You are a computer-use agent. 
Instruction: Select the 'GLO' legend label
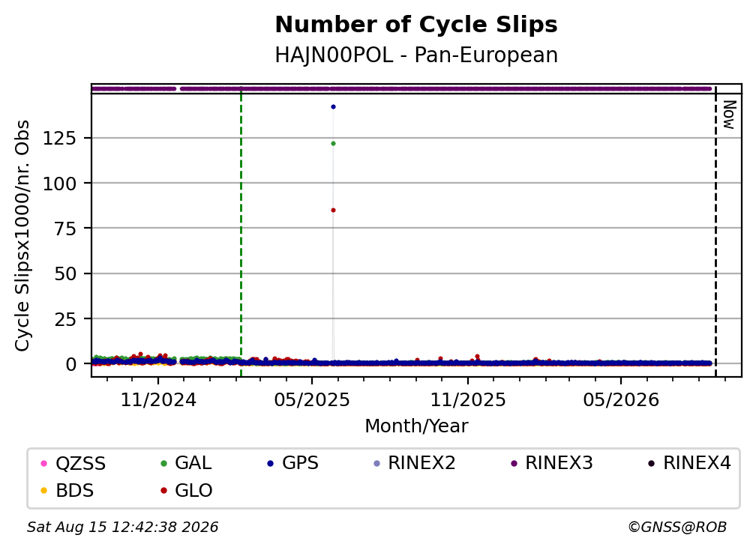point(193,491)
